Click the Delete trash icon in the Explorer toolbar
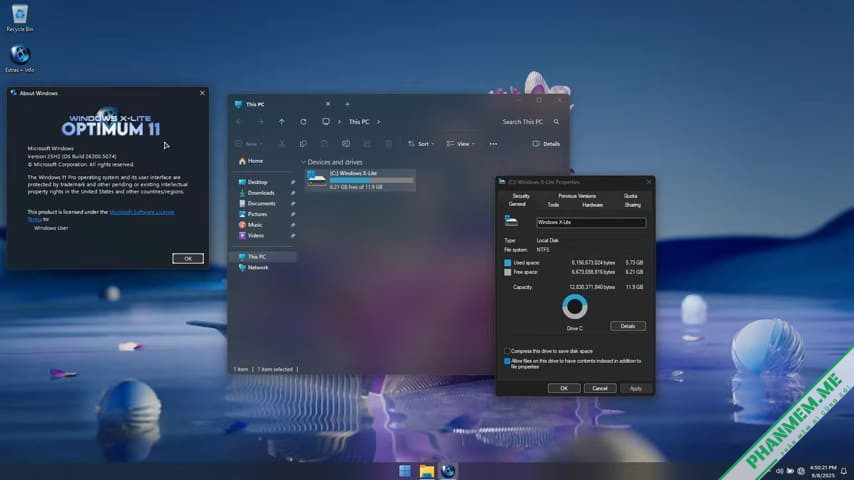This screenshot has height=480, width=854. pyautogui.click(x=388, y=144)
